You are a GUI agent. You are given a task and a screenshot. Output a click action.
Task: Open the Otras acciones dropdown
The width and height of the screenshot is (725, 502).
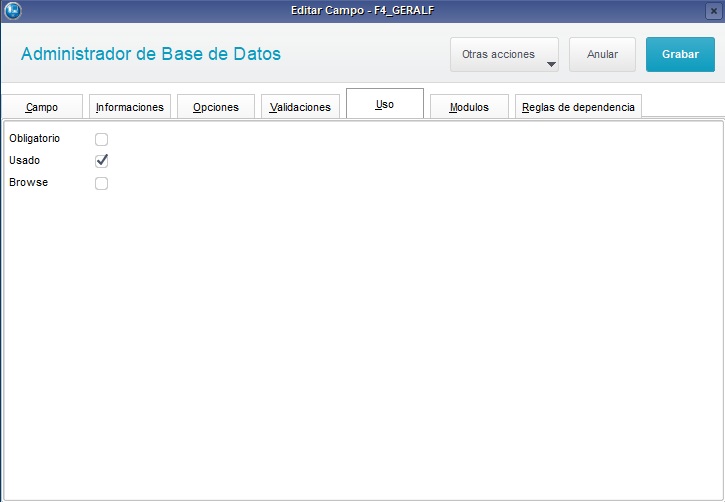pos(504,55)
